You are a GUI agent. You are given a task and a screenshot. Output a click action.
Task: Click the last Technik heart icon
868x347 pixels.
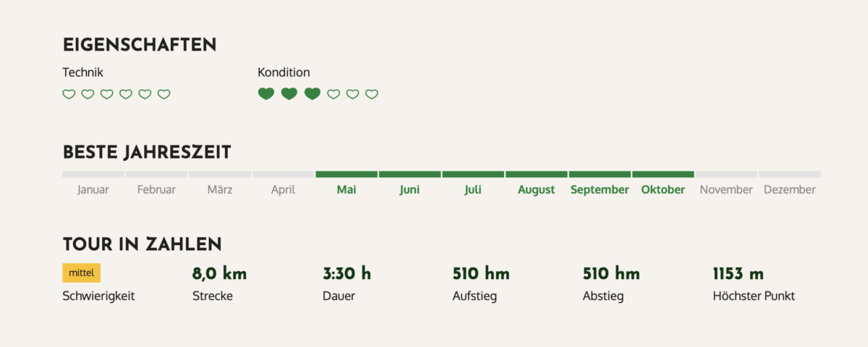(164, 94)
